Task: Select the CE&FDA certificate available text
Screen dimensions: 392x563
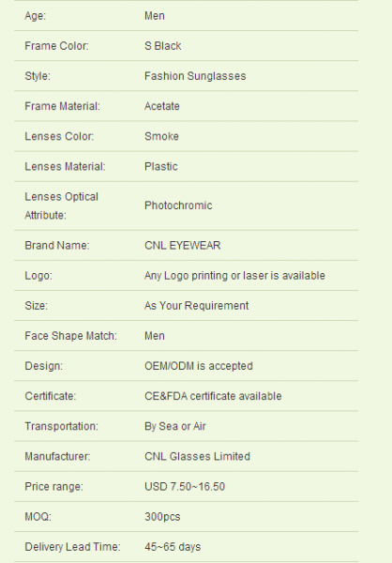Action: pyautogui.click(x=213, y=396)
